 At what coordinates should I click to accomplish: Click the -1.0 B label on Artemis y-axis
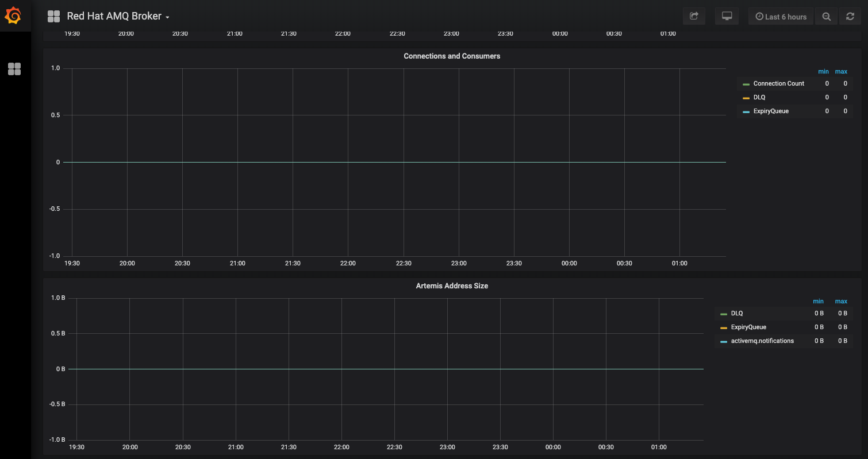[57, 439]
